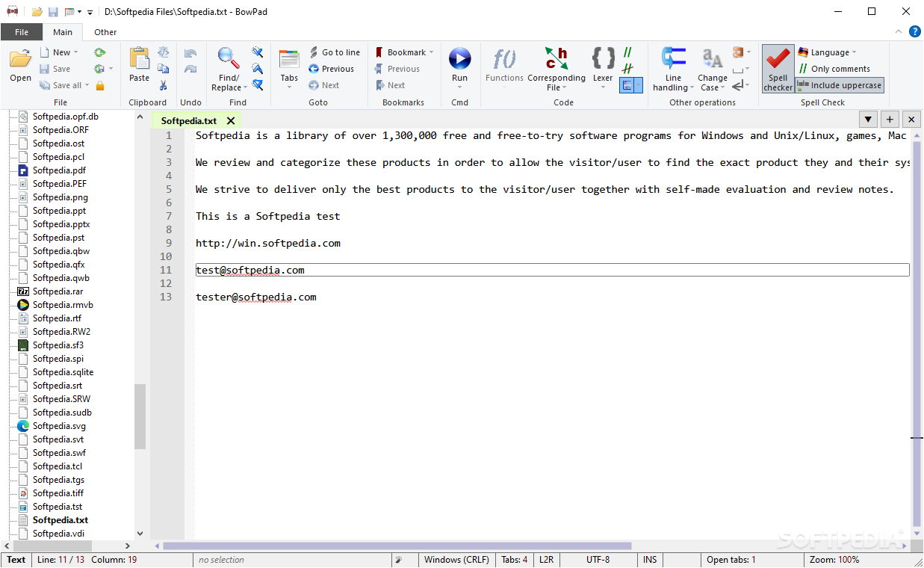
Task: Open the quick access toolbar customize arrow
Action: point(90,12)
